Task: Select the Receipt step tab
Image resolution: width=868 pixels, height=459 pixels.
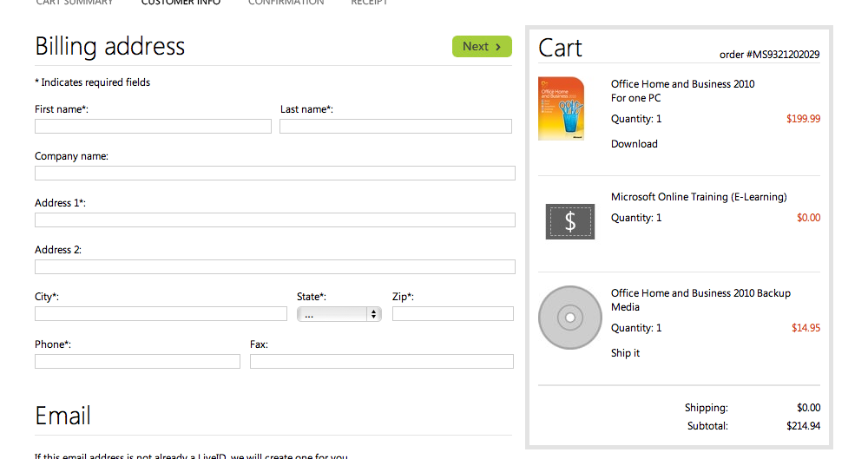Action: pyautogui.click(x=369, y=3)
